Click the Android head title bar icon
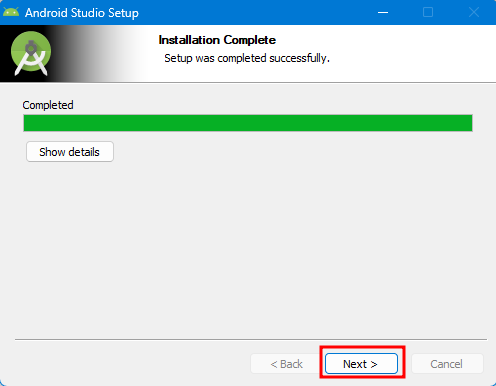496x386 pixels. (11, 12)
